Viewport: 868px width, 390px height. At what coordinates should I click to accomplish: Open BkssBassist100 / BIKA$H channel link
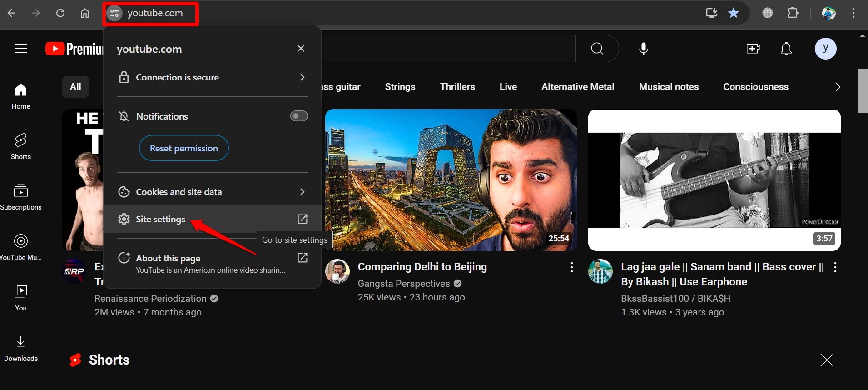click(x=675, y=299)
